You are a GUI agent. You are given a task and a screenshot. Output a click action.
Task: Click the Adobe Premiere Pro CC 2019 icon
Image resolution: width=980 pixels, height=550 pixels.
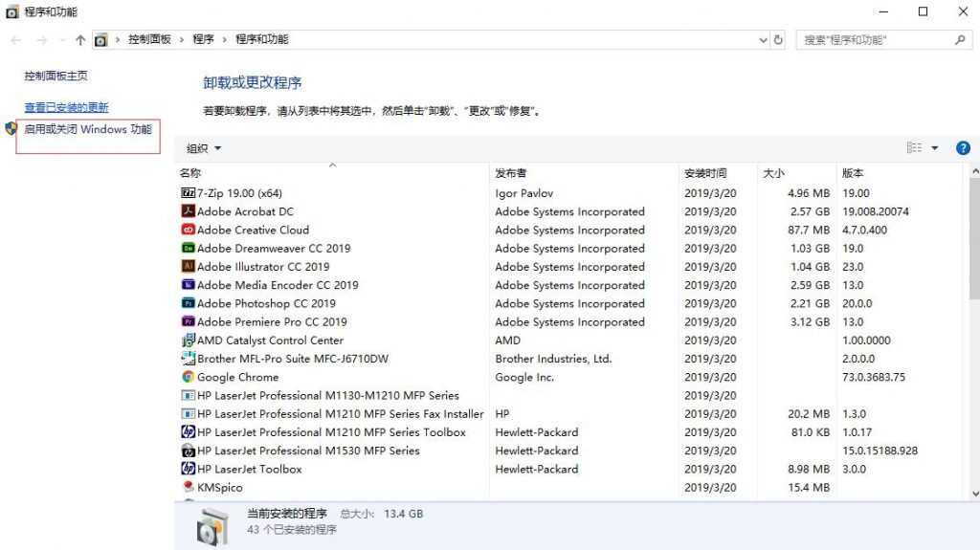pos(189,322)
